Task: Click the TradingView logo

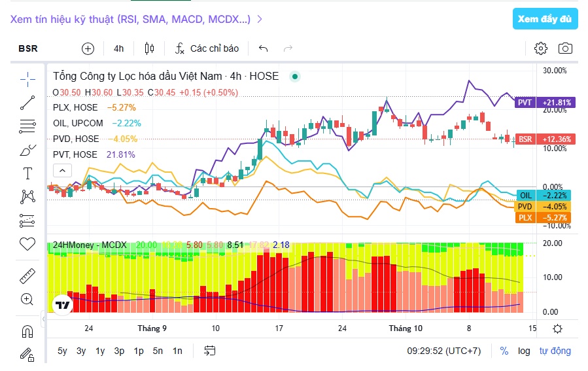Action: [x=62, y=305]
